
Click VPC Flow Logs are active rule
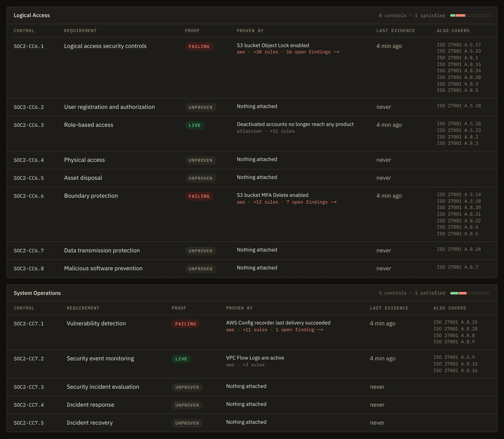coord(255,358)
